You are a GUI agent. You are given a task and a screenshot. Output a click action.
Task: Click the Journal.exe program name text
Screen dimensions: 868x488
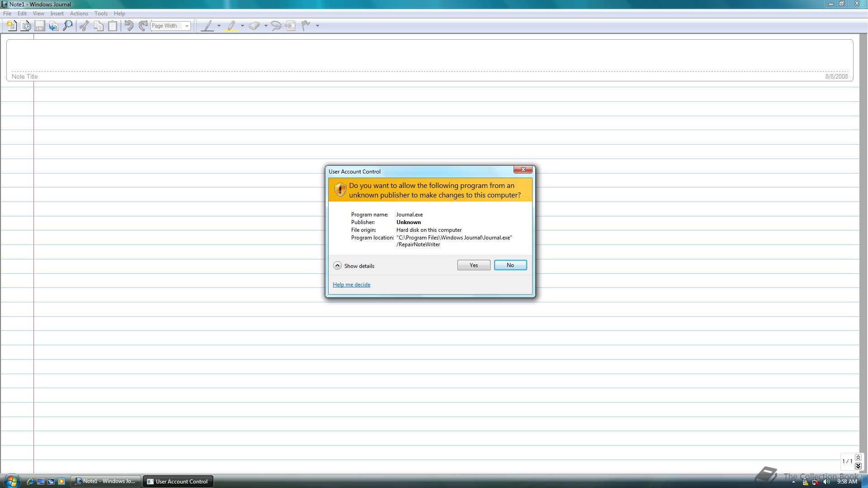tap(410, 215)
